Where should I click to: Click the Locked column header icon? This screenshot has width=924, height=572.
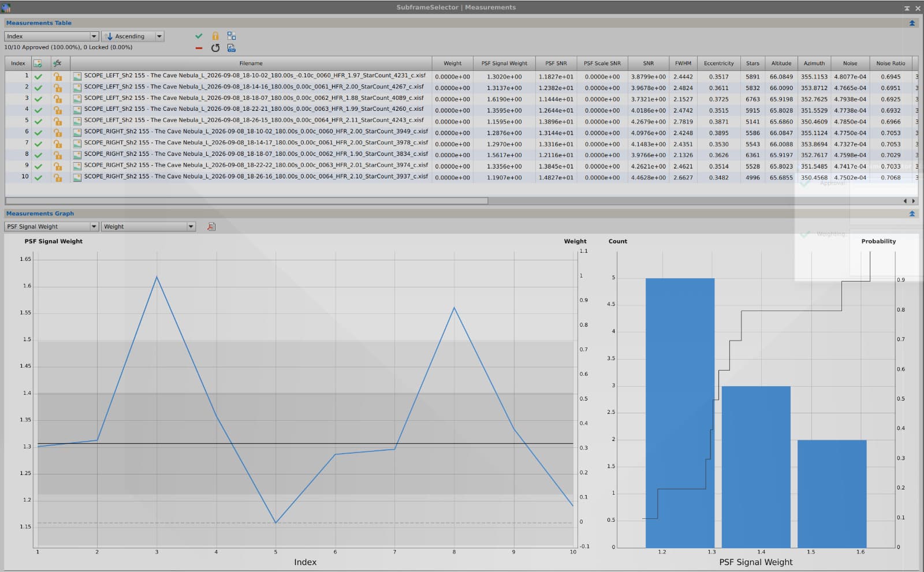point(57,63)
